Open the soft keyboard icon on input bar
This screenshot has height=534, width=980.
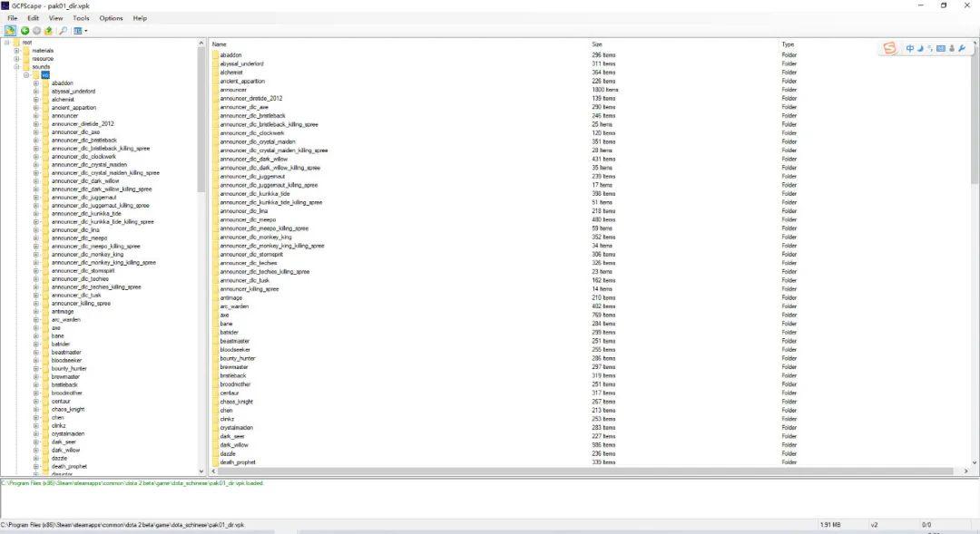941,49
